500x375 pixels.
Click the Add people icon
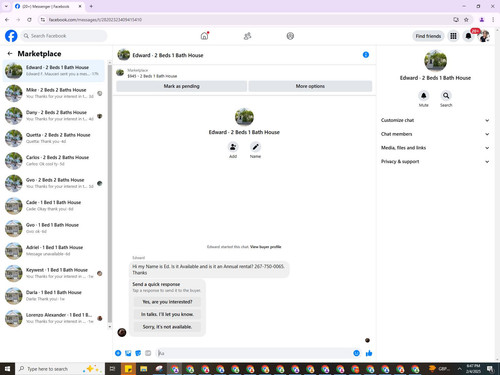(x=233, y=147)
